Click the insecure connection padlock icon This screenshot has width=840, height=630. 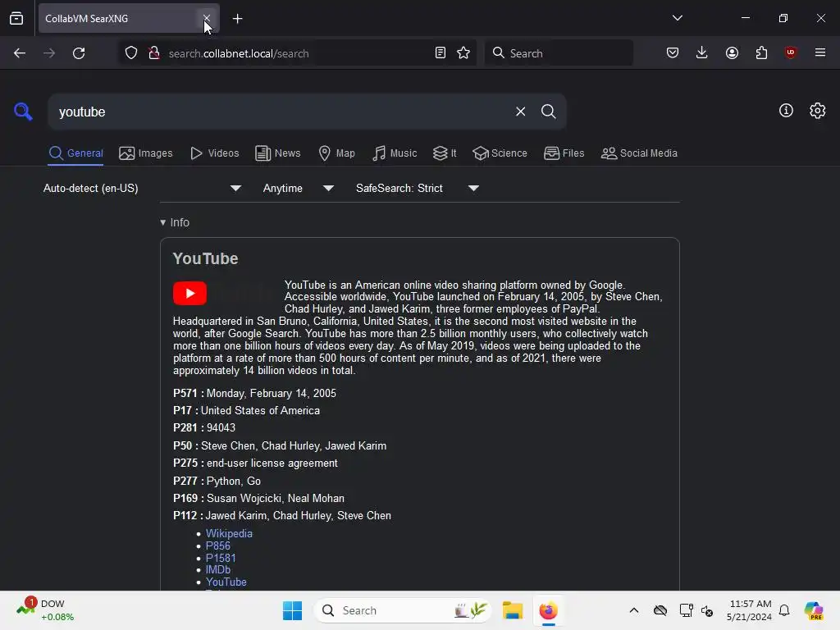154,53
